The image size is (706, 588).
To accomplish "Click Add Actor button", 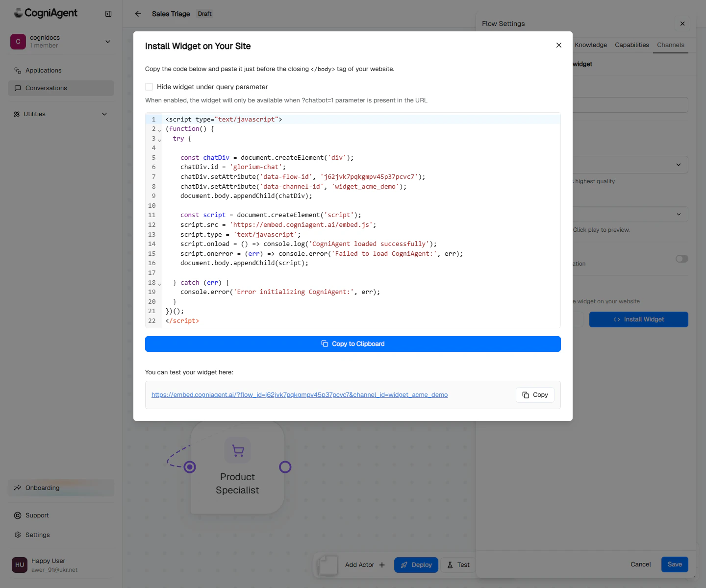I will point(365,565).
